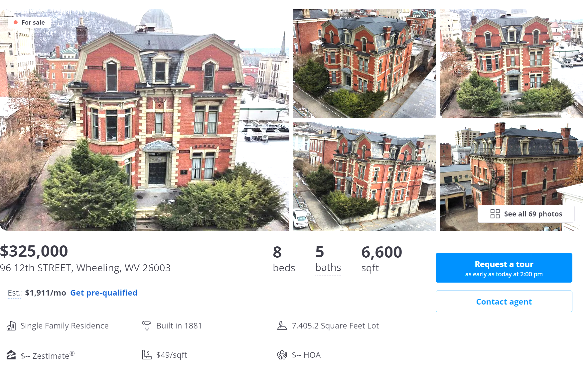Click the Zillow logo icon beside Zestimate
Image resolution: width=588 pixels, height=384 pixels.
11,355
